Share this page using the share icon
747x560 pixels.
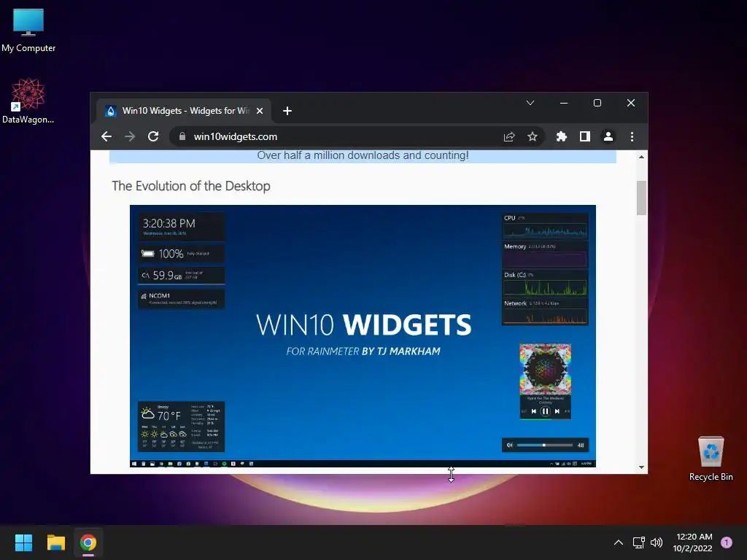click(x=509, y=136)
